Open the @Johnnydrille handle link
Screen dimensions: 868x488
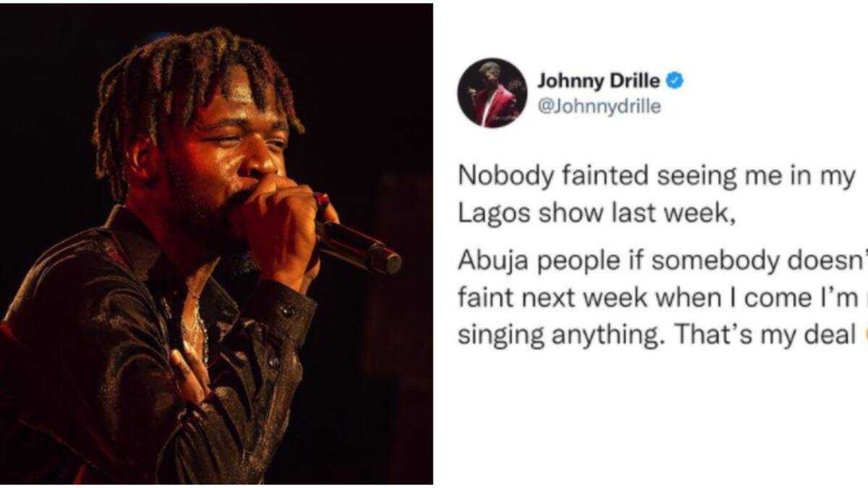599,107
